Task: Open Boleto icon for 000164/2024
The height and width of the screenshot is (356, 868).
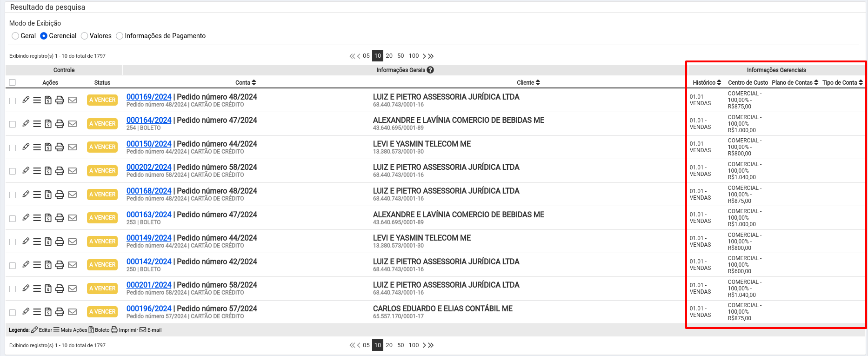Action: (48, 124)
